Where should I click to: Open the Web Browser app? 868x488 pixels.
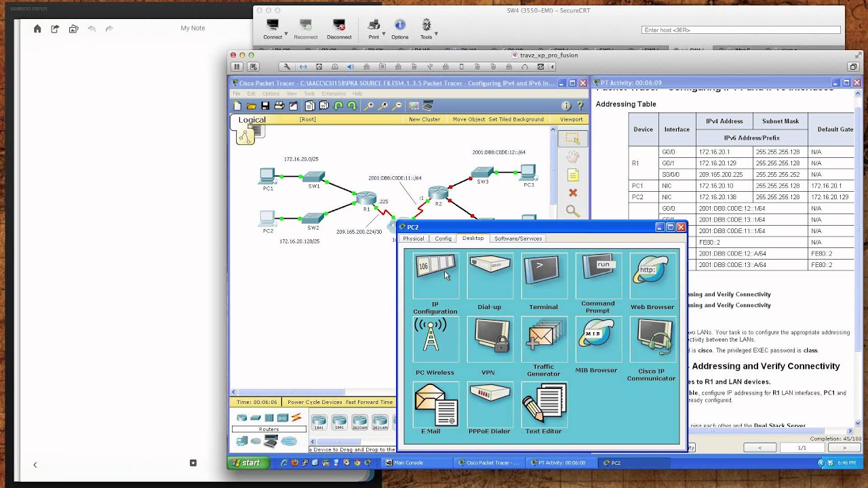coord(652,276)
